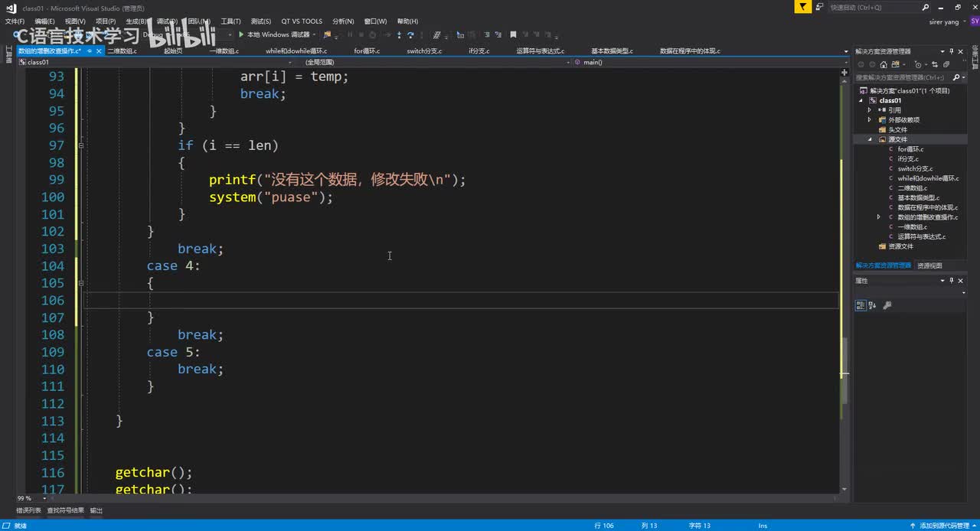Click the 属性 panel alphabetical sort icon
980x531 pixels.
coord(872,305)
